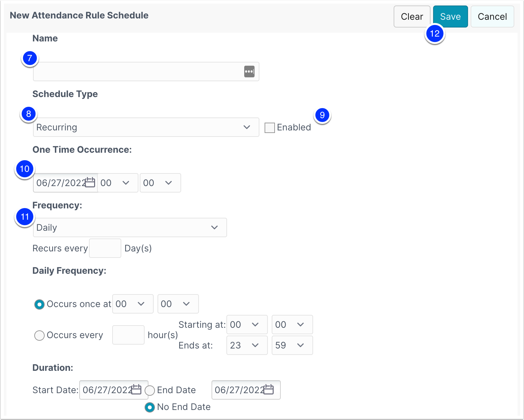Open Ends at minute dropdown showing 59

[x=292, y=345]
